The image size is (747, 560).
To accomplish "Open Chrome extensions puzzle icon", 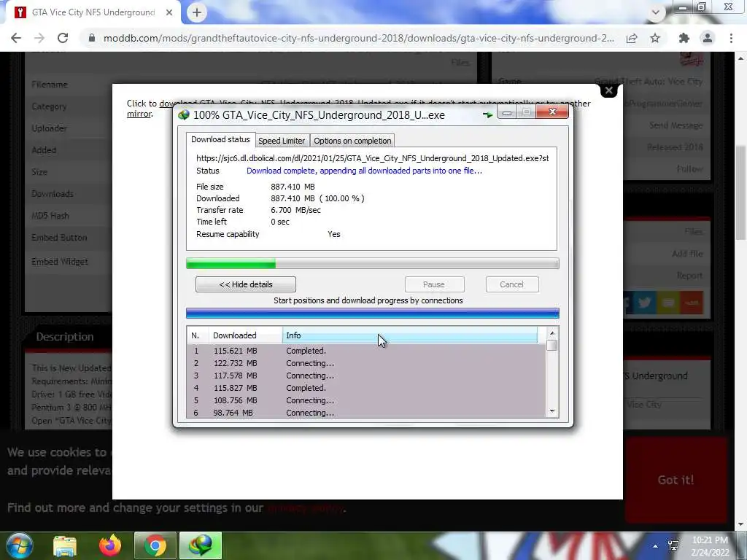I will point(684,38).
